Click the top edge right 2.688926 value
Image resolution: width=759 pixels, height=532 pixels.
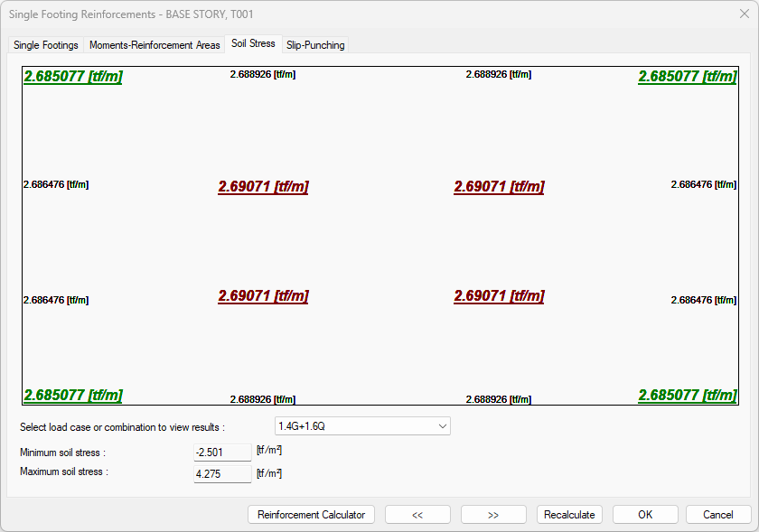499,75
